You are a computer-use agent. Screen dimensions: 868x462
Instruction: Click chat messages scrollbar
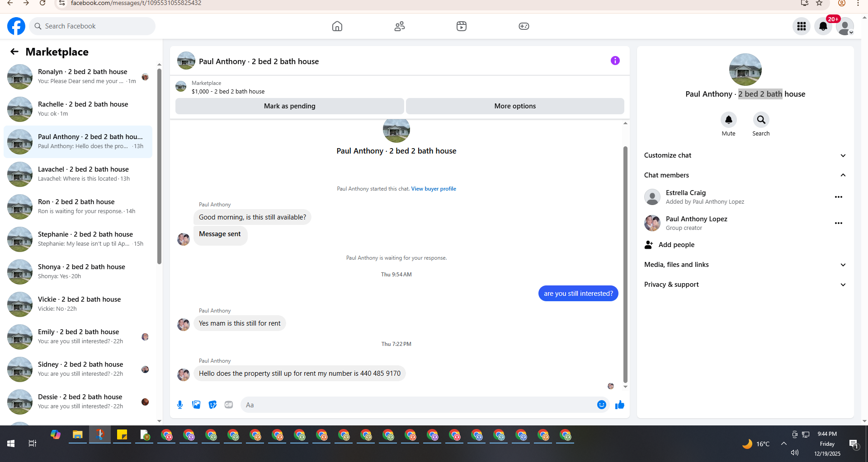[x=625, y=264]
